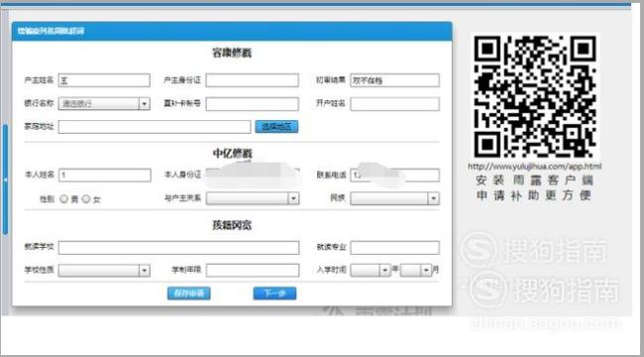Screen dimensions: 644x357
Task: Click the 户主姓名 input field
Action: [104, 80]
